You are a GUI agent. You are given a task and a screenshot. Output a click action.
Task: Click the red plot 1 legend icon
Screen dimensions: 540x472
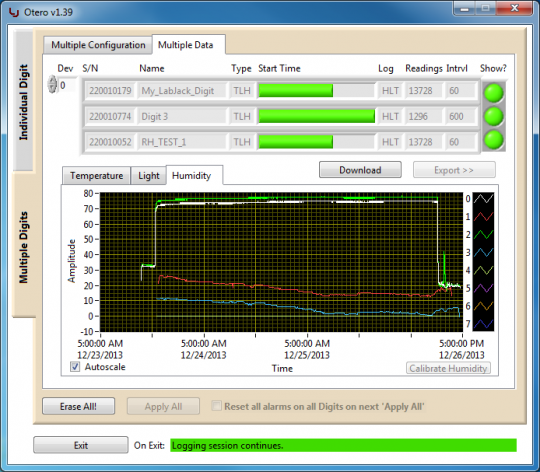[x=484, y=217]
